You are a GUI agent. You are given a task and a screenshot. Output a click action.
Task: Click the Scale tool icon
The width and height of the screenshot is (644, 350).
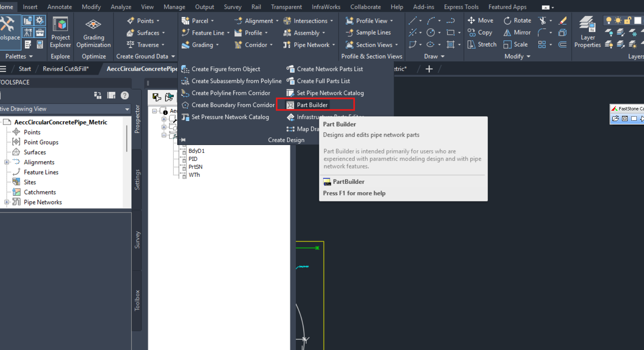pos(507,44)
